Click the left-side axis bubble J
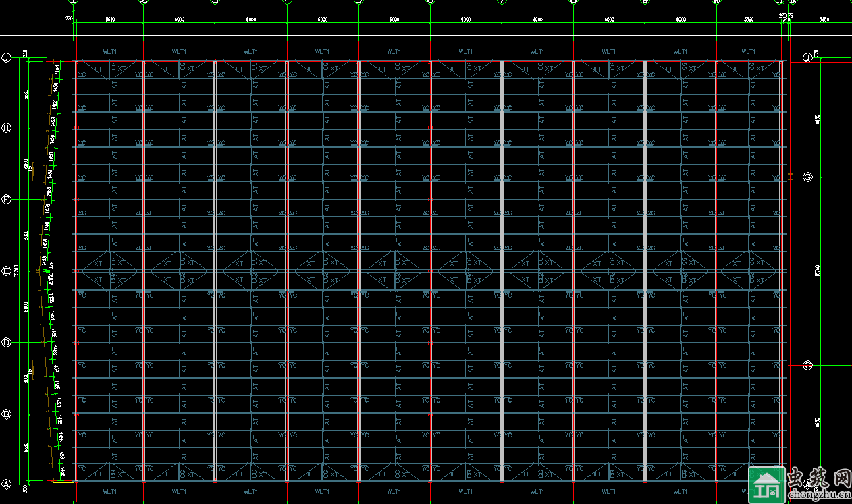The height and width of the screenshot is (504, 852). point(7,57)
